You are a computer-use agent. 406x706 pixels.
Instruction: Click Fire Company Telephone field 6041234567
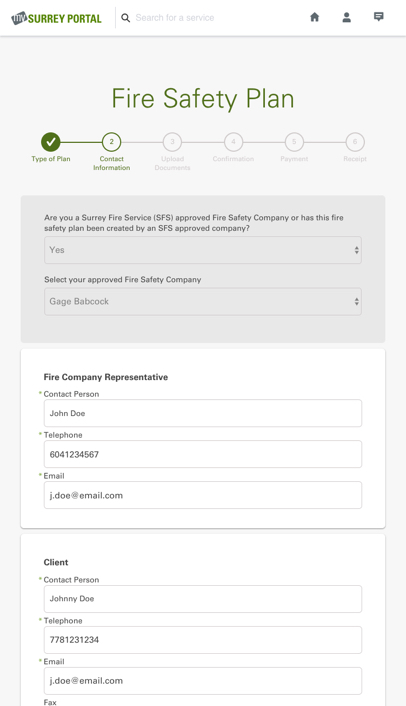coord(203,454)
